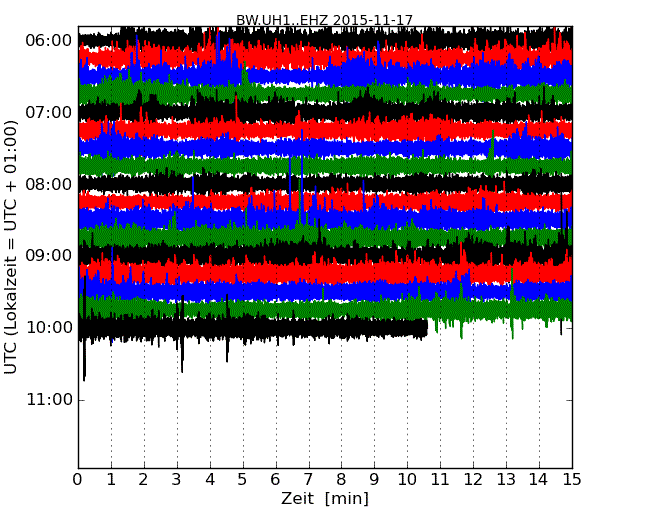Click the 15 minute x-axis tick label
Image resolution: width=650 pixels, height=520 pixels.
tap(572, 479)
